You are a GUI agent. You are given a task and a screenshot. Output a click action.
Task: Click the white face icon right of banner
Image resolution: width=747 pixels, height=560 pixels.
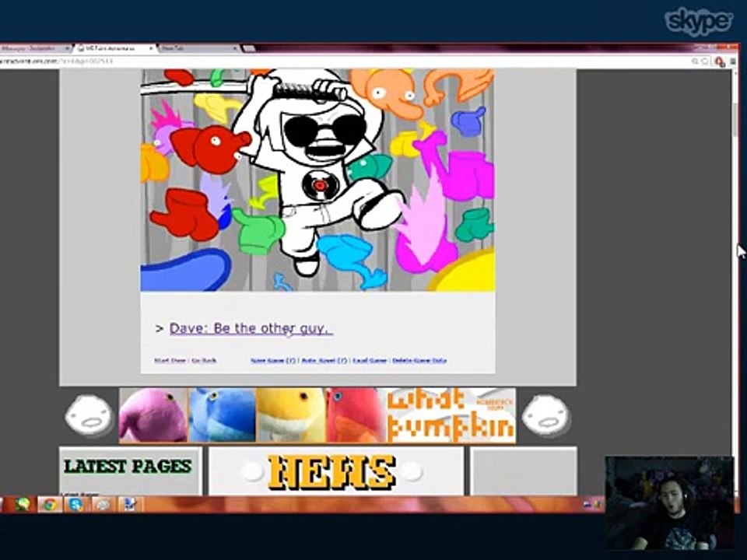[x=546, y=415]
